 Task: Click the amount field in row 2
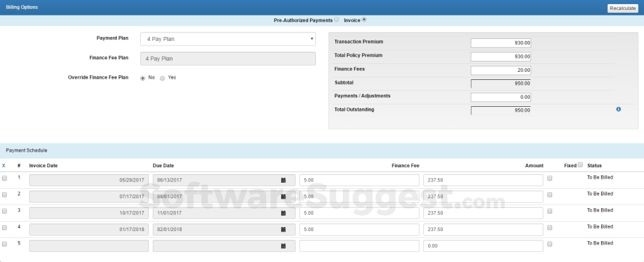[x=484, y=197]
